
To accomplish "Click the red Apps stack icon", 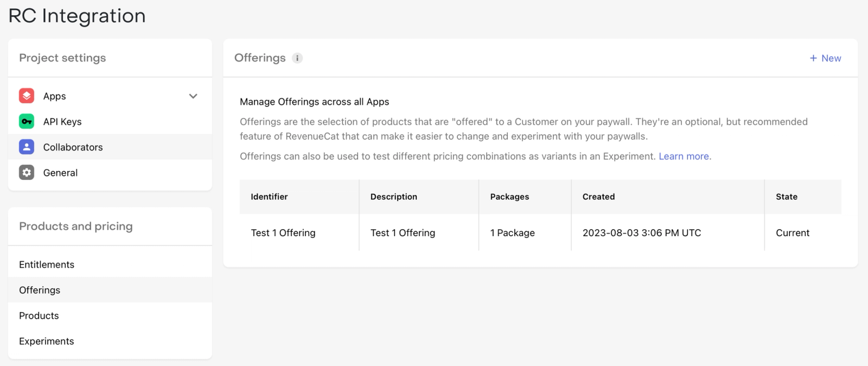I will pyautogui.click(x=27, y=96).
